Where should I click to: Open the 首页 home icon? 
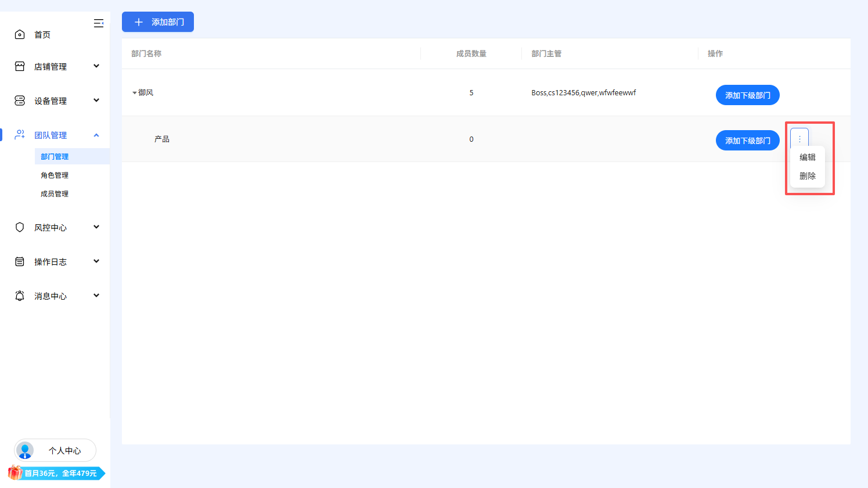pos(19,34)
